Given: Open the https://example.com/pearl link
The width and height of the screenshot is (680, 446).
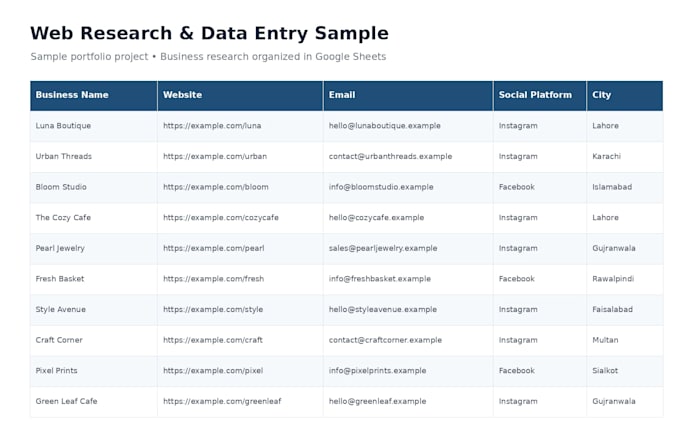Looking at the screenshot, I should (214, 249).
